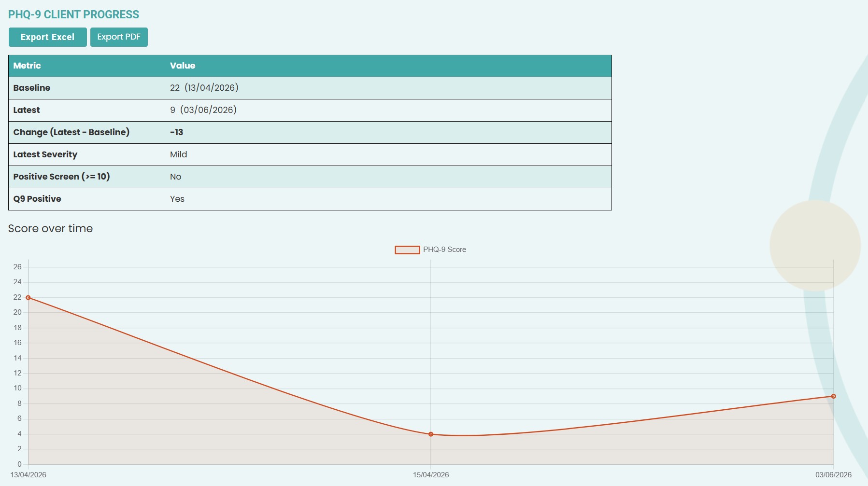This screenshot has width=868, height=486.
Task: Click the Q9 Positive value Yes
Action: tap(177, 199)
